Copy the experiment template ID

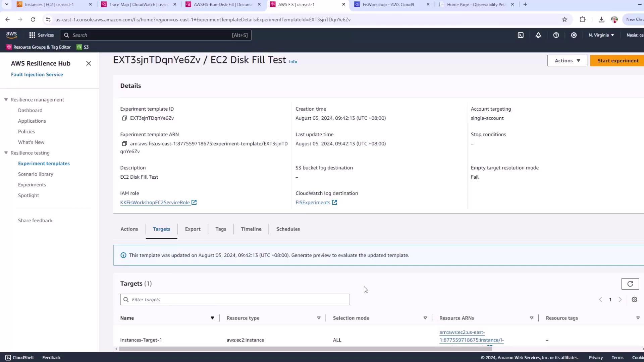124,118
